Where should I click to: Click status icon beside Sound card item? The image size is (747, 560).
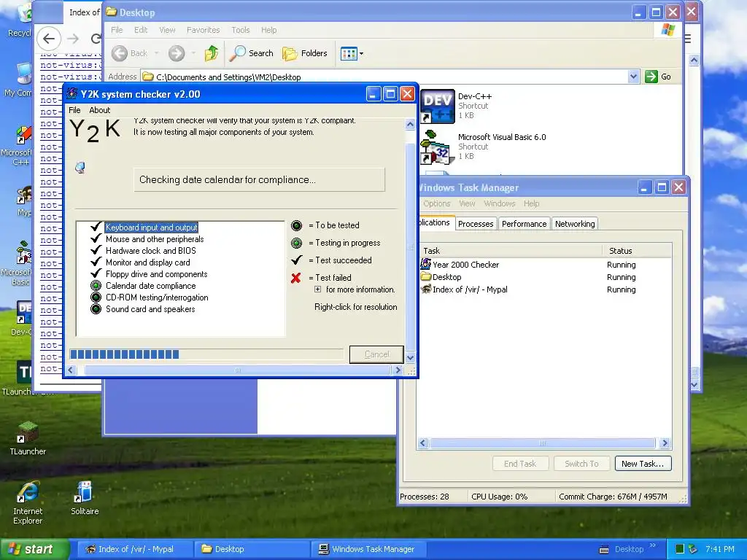point(96,309)
